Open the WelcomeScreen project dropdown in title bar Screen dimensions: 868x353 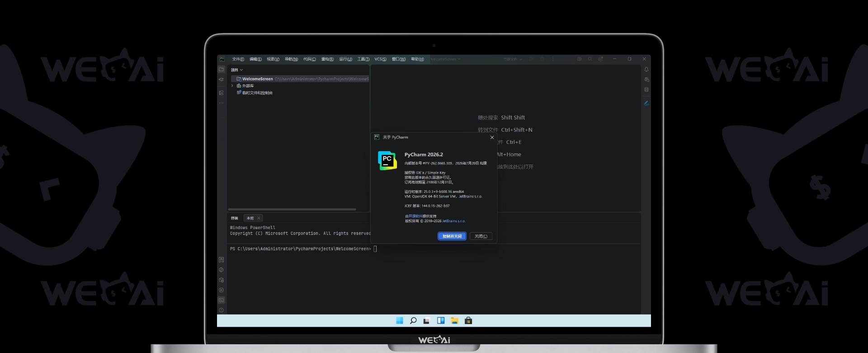click(446, 59)
